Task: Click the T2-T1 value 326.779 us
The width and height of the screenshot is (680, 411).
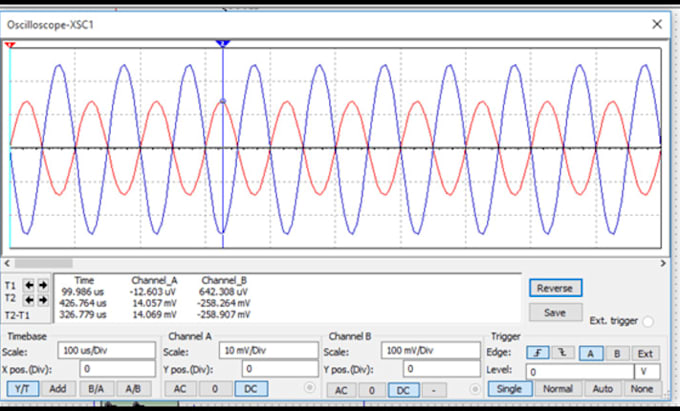Action: pos(82,314)
